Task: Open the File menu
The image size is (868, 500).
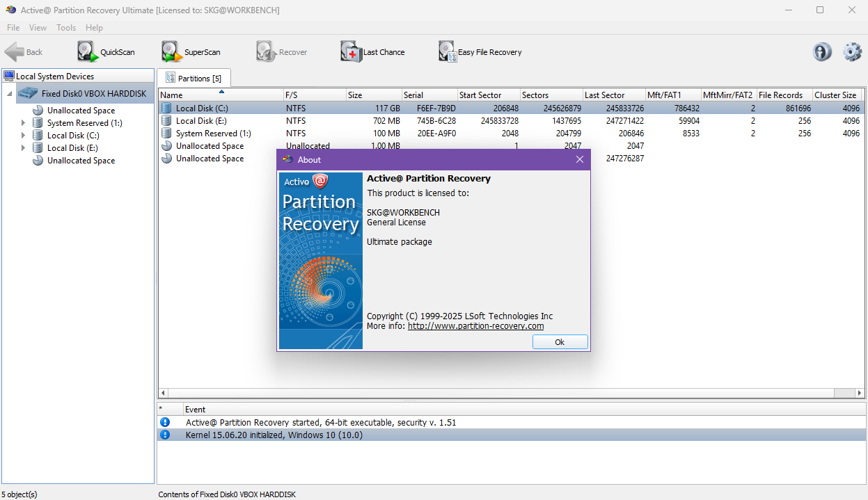Action: [x=13, y=28]
